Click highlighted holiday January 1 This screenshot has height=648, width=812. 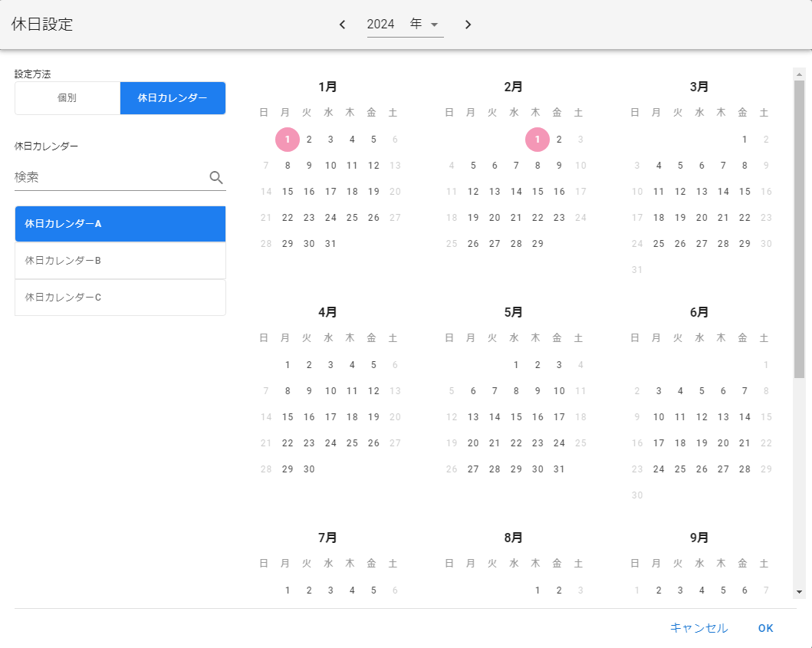pyautogui.click(x=288, y=140)
